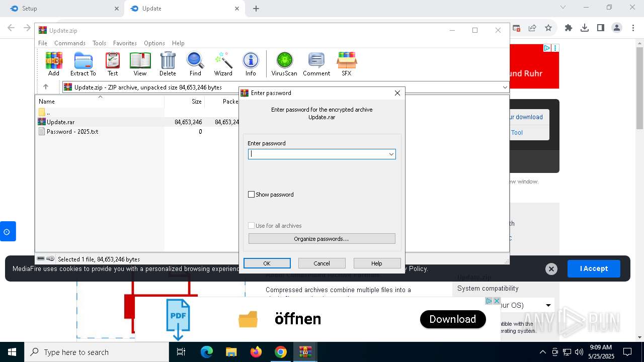
Task: Close the Setup browser tab
Action: coord(117,9)
